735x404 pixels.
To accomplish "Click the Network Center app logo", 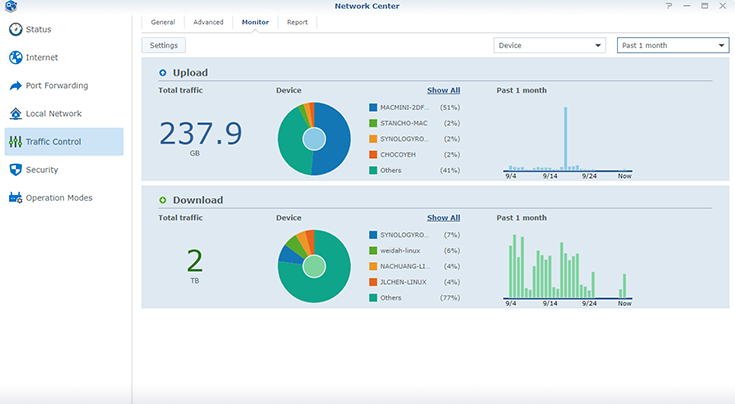I will coord(11,6).
